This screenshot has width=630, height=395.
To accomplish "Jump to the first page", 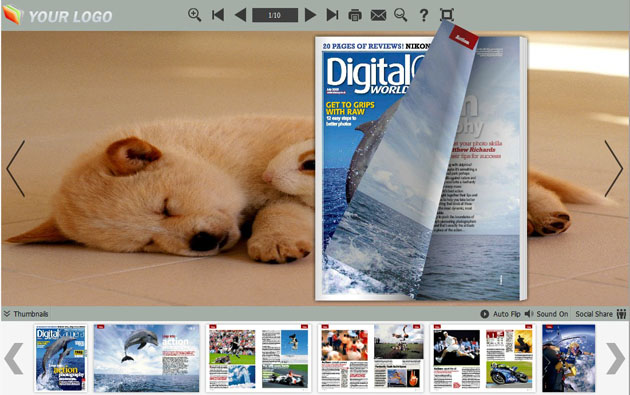I will pos(218,15).
